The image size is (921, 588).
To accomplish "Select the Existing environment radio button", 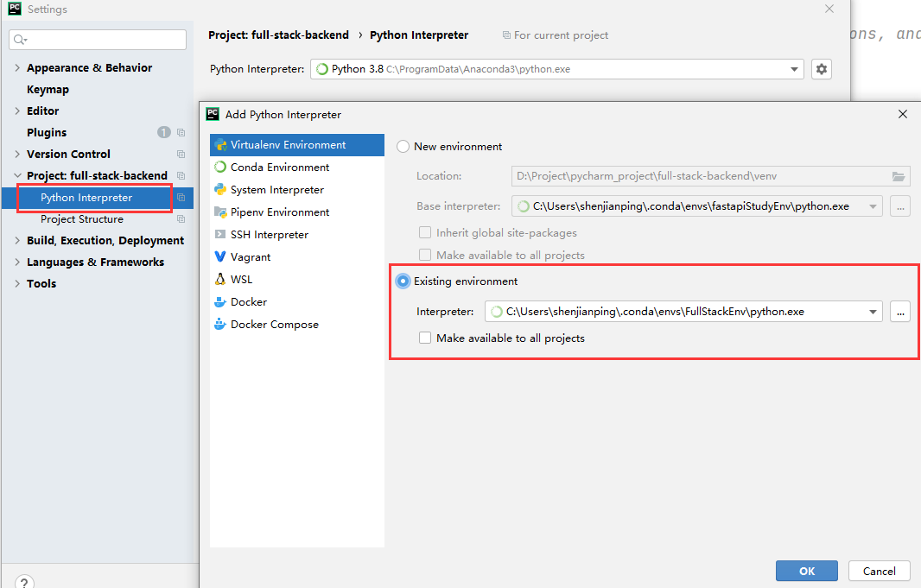I will pos(403,281).
